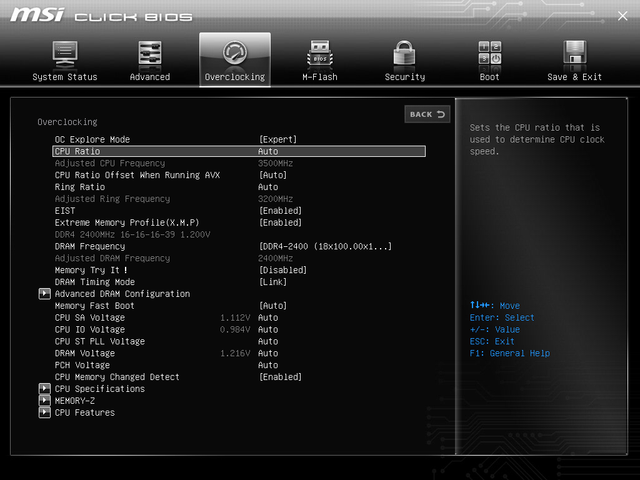Viewport: 640px width, 480px height.
Task: Open the CPU Specifications submenu label
Action: pyautogui.click(x=100, y=389)
